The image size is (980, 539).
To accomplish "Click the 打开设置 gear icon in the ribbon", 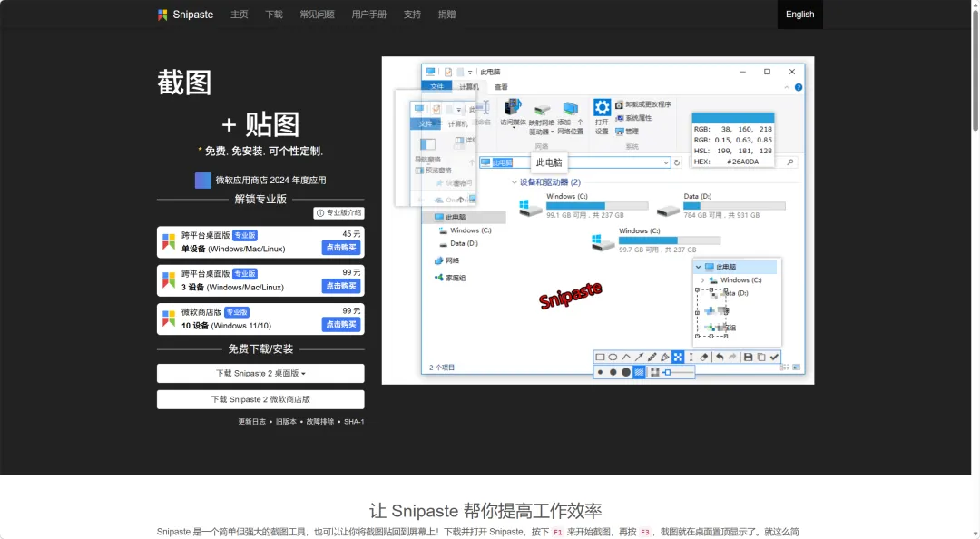I will [x=602, y=107].
